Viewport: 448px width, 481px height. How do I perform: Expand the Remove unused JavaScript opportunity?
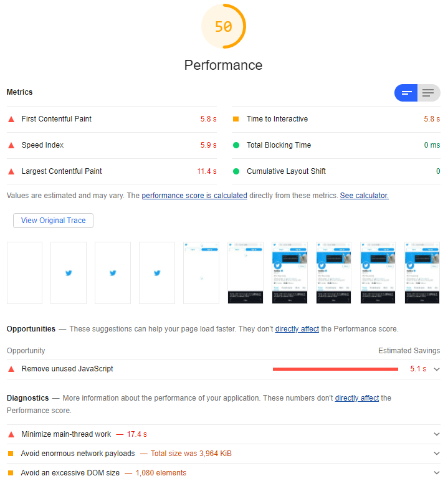[x=437, y=369]
